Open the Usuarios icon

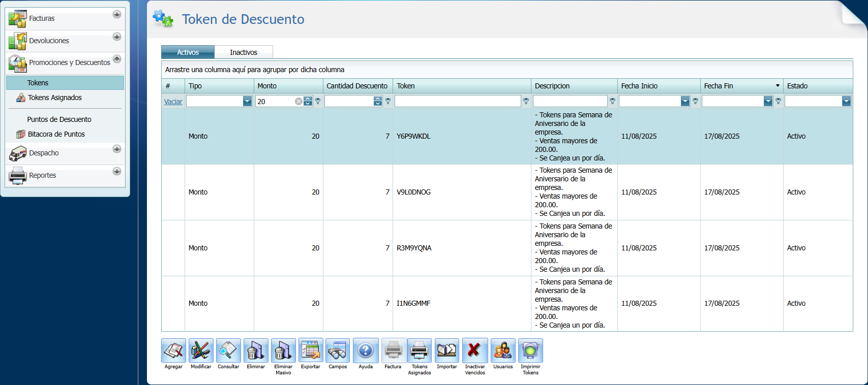coord(503,350)
